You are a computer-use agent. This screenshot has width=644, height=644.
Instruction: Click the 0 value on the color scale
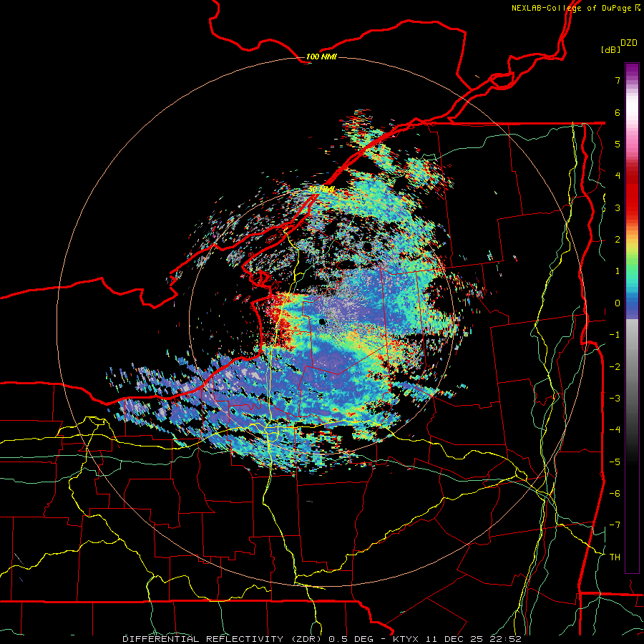tap(618, 303)
